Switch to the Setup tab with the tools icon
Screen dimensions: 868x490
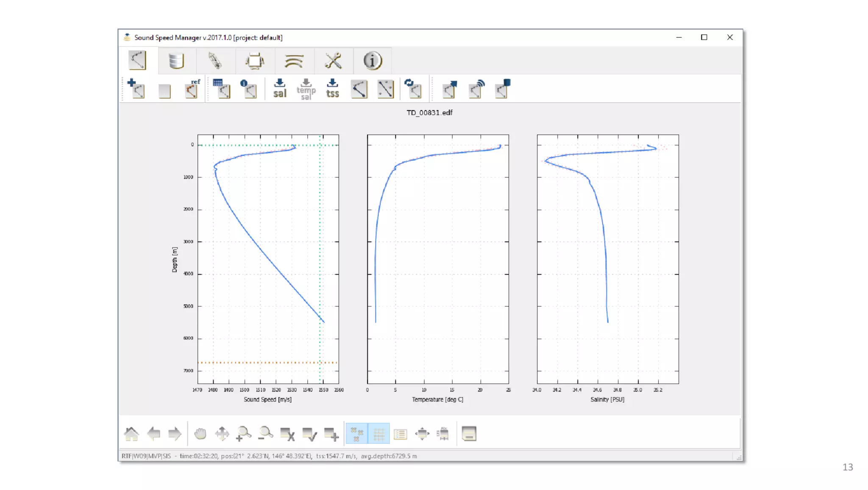click(333, 61)
